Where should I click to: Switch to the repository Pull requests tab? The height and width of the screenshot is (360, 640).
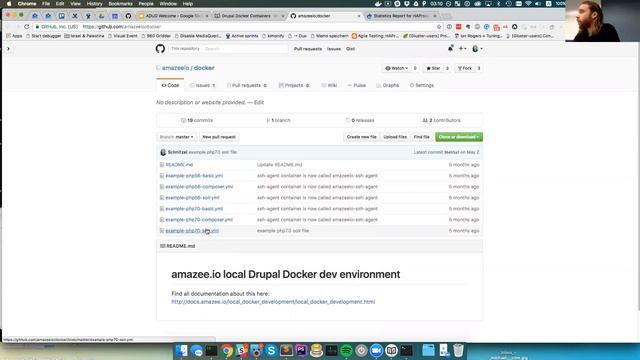(x=247, y=85)
